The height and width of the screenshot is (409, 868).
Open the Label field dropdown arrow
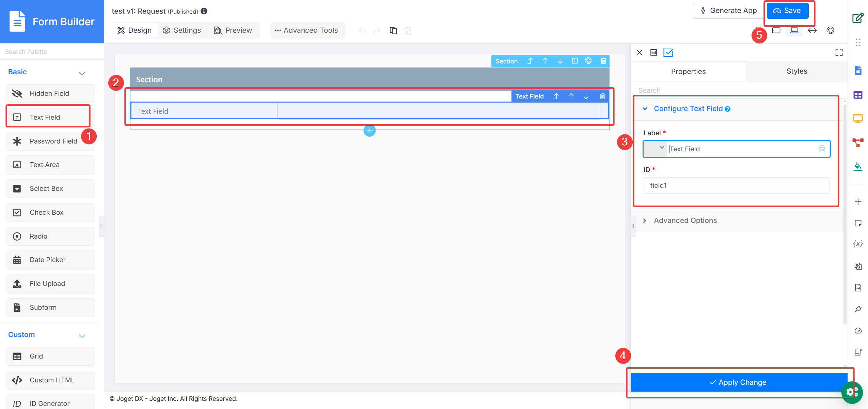tap(662, 148)
